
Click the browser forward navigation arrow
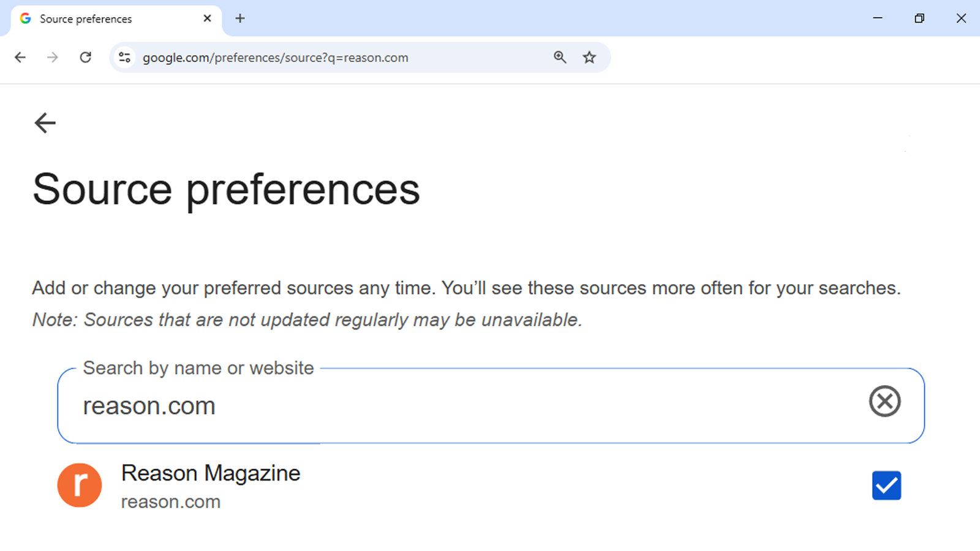coord(53,57)
